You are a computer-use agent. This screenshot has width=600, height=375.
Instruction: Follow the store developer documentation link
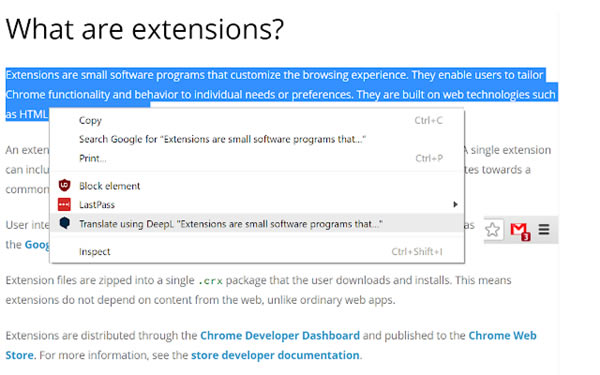coord(275,355)
